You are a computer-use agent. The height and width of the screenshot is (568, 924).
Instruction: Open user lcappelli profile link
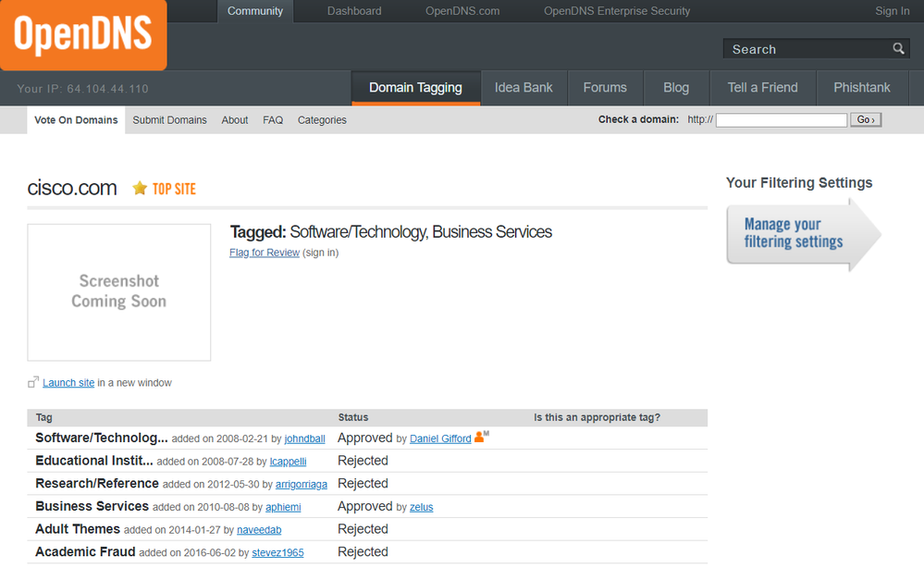click(289, 462)
